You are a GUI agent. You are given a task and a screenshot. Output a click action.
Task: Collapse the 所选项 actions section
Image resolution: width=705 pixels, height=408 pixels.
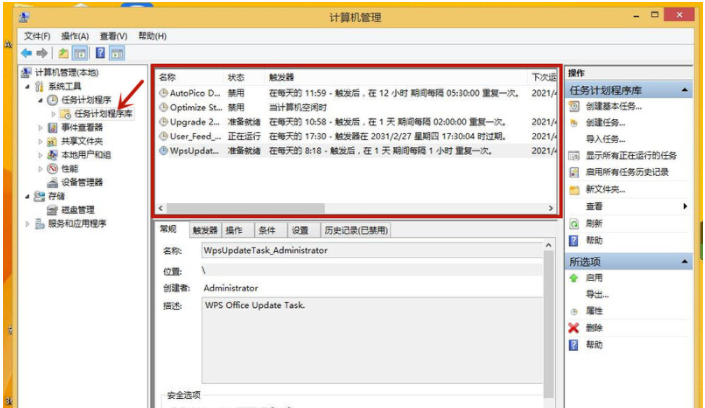click(x=685, y=261)
